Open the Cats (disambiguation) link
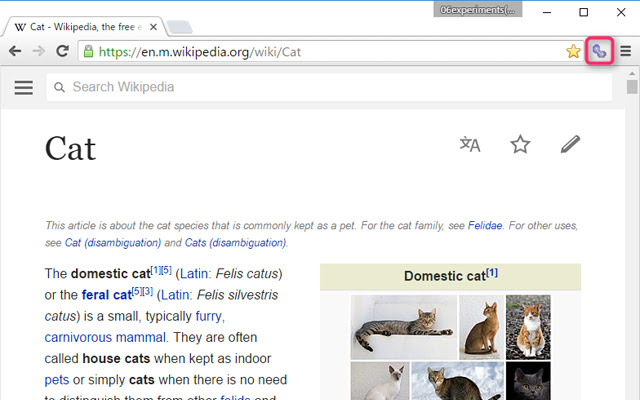The width and height of the screenshot is (640, 400). pyautogui.click(x=235, y=242)
